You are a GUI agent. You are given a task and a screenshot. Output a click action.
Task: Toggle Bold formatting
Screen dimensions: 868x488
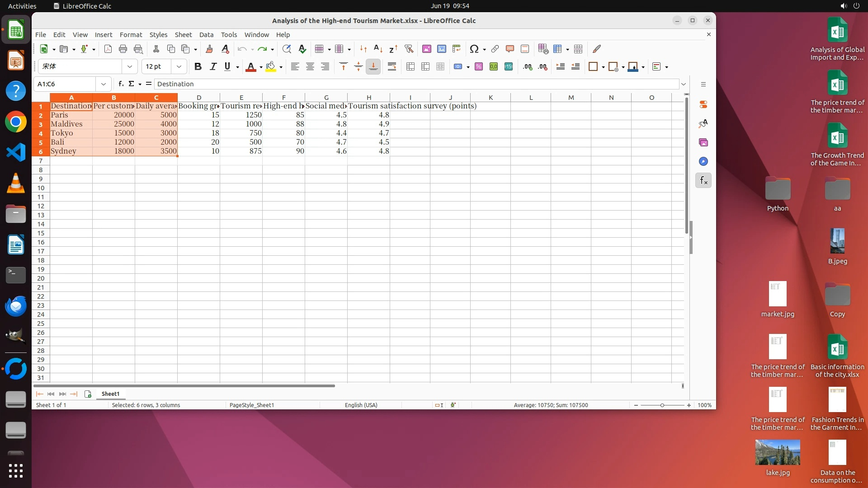[198, 66]
